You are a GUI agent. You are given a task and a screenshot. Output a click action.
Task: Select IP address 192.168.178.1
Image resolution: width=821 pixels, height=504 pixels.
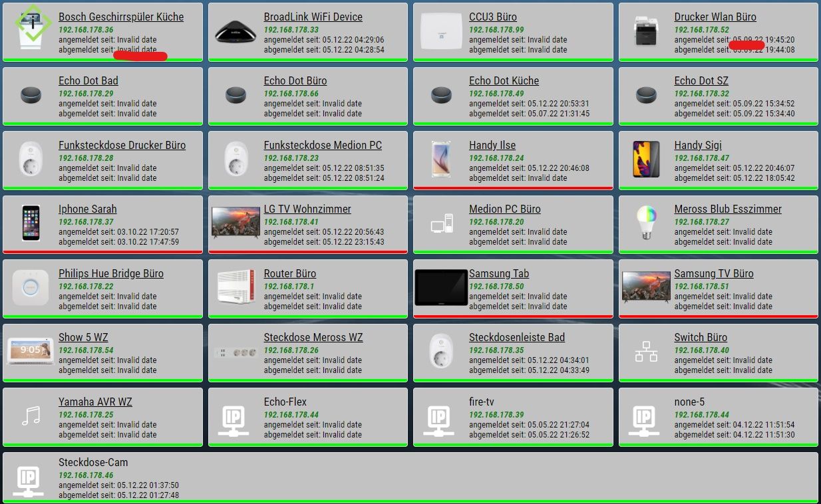[289, 287]
